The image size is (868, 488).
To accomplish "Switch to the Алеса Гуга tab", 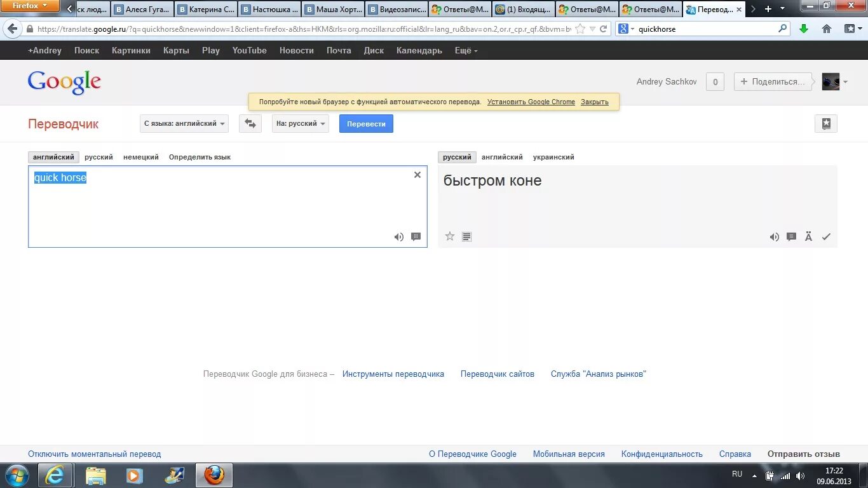I will click(142, 10).
